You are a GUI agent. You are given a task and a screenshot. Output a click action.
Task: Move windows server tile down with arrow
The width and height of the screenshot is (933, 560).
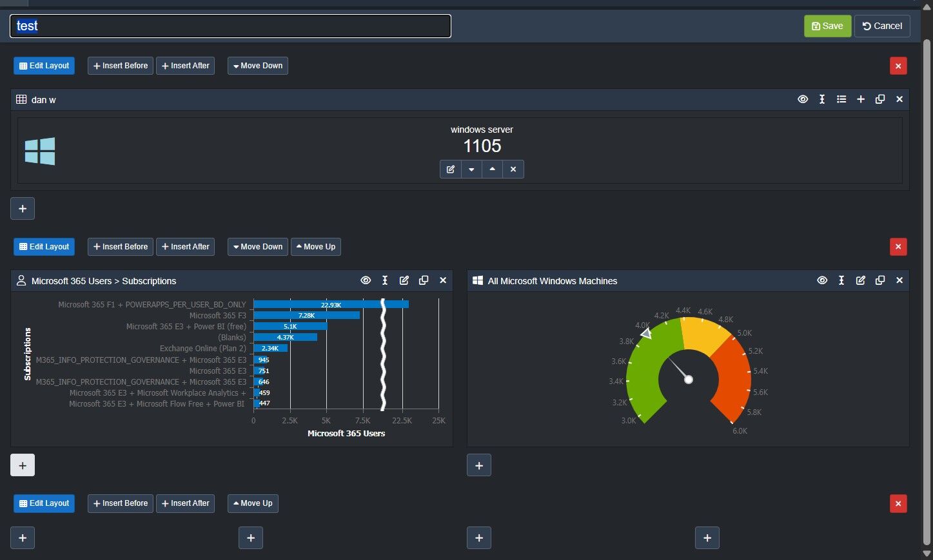(471, 169)
